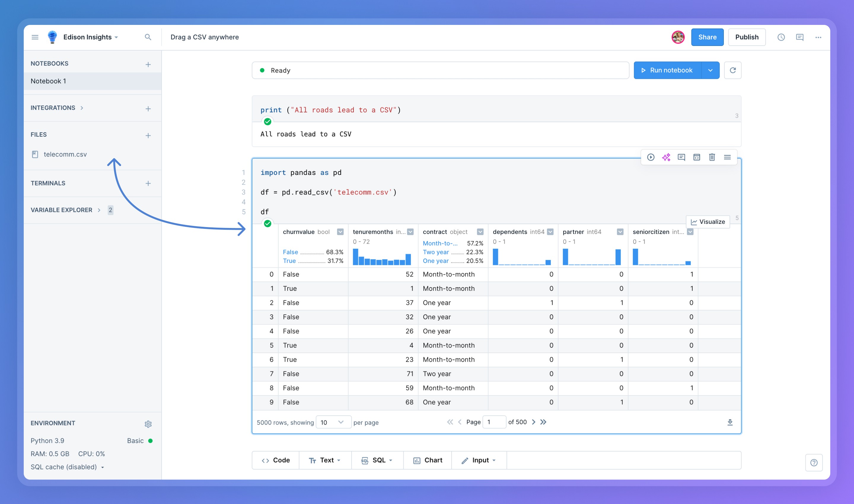Add a new file with plus icon
Screen dimensions: 854x504
(148, 135)
